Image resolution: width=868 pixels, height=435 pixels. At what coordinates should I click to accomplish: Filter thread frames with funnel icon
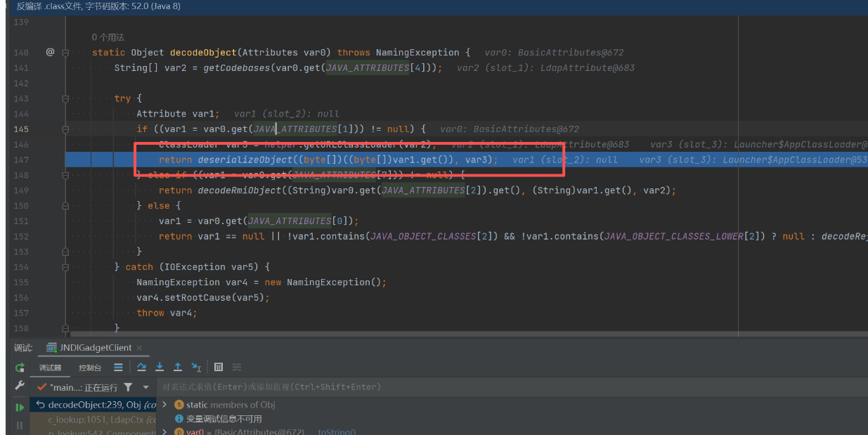tap(128, 387)
